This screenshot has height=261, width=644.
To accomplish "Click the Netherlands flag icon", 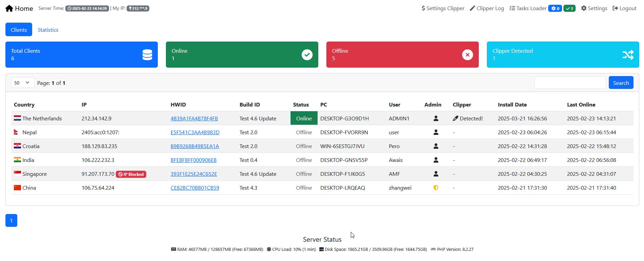I will 17,118.
